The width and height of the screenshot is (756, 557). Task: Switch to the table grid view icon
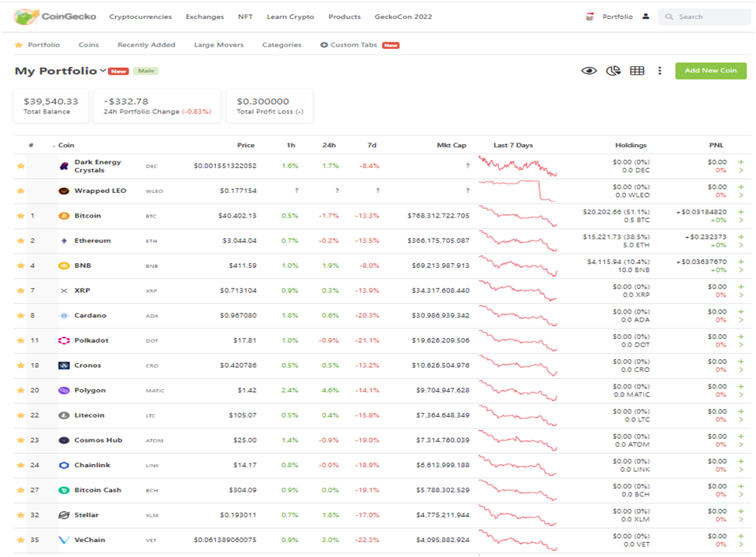tap(637, 71)
